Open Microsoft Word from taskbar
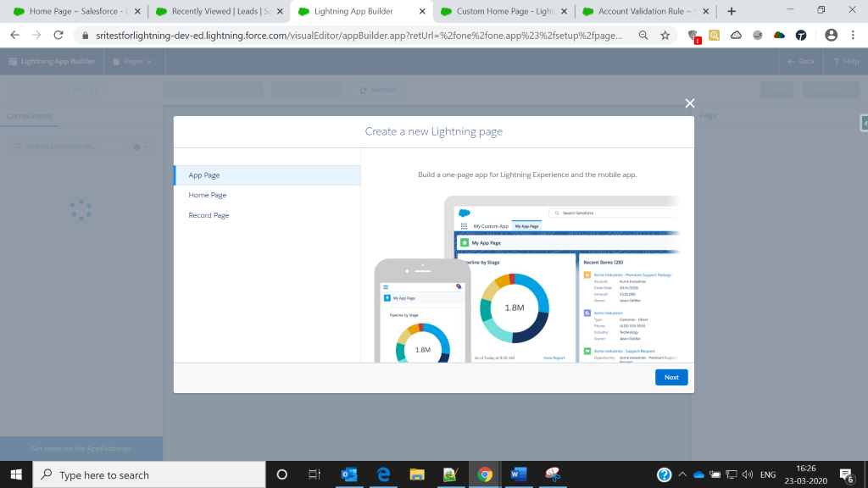Viewport: 868px width, 488px height. pyautogui.click(x=515, y=474)
